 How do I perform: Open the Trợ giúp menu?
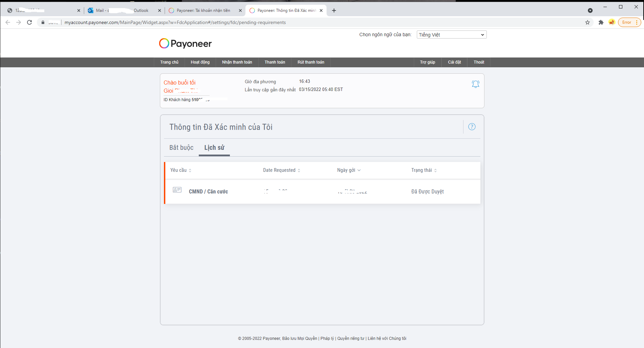click(428, 62)
